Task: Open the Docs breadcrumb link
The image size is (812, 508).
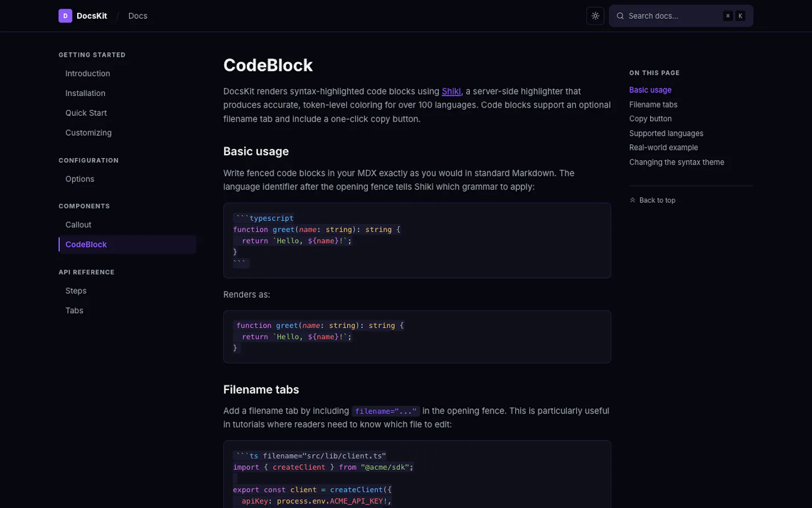Action: (138, 16)
